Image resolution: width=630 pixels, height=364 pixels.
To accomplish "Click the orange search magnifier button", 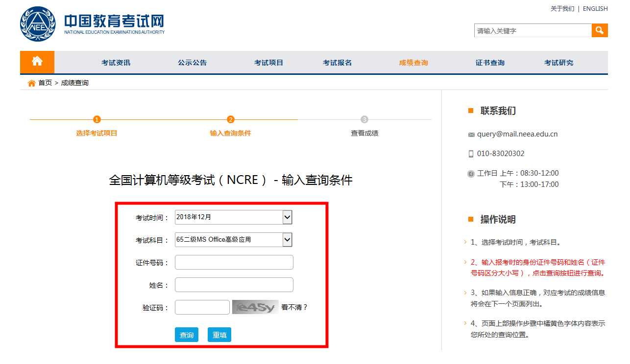I will click(600, 30).
